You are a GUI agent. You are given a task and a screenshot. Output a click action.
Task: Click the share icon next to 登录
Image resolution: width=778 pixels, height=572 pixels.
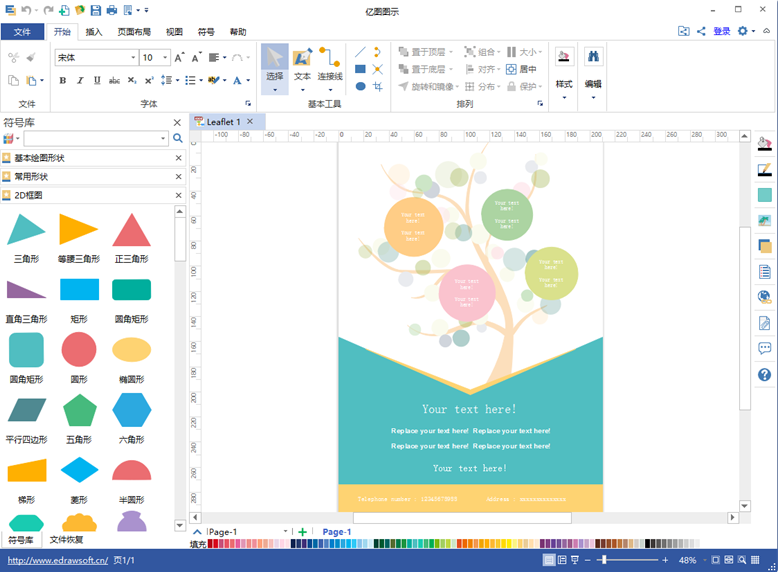[x=701, y=31]
